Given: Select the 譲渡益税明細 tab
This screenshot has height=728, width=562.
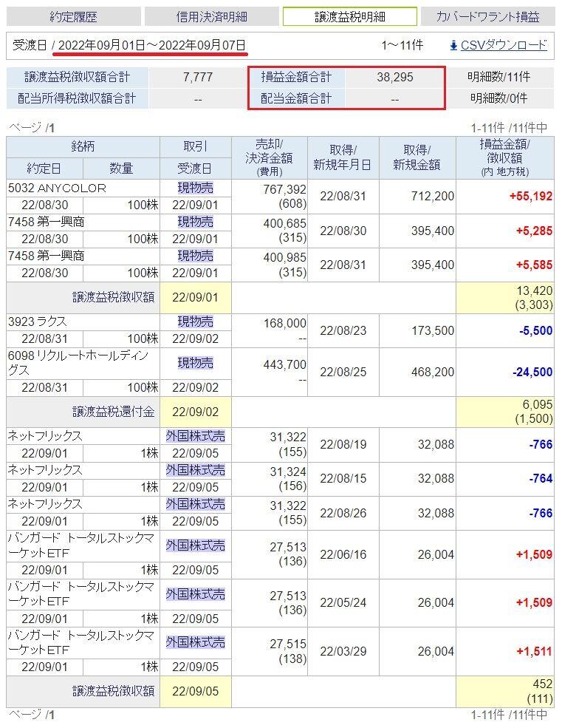Looking at the screenshot, I should click(350, 17).
